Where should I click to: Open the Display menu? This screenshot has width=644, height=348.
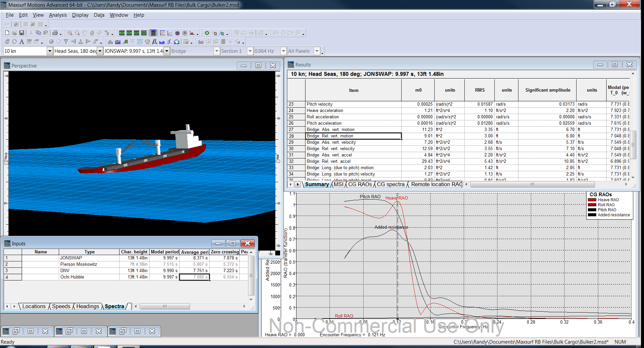click(x=80, y=15)
